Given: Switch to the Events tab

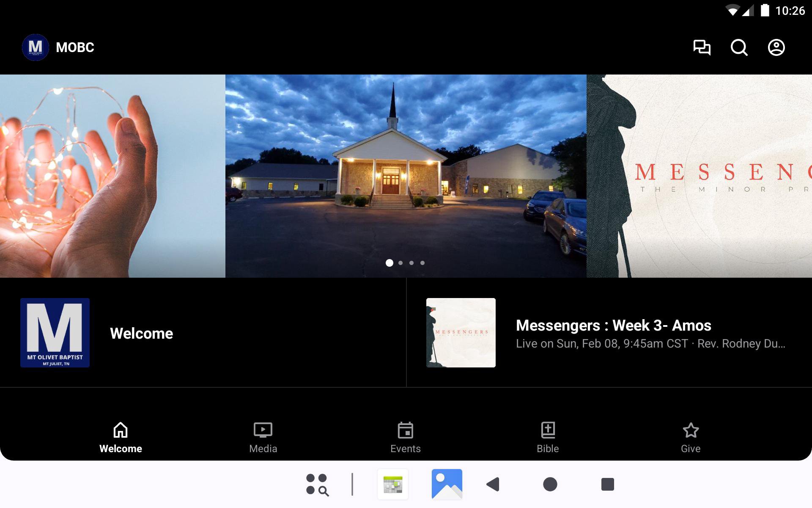Looking at the screenshot, I should click(405, 438).
